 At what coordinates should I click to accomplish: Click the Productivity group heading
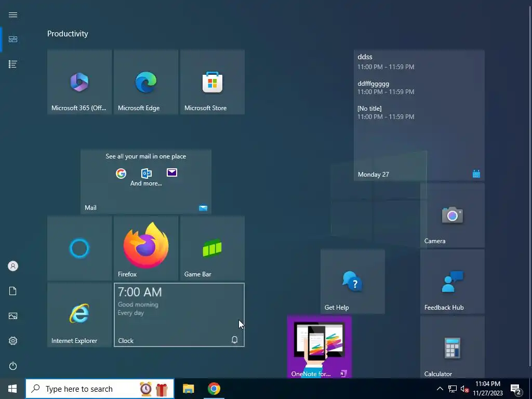pos(68,34)
